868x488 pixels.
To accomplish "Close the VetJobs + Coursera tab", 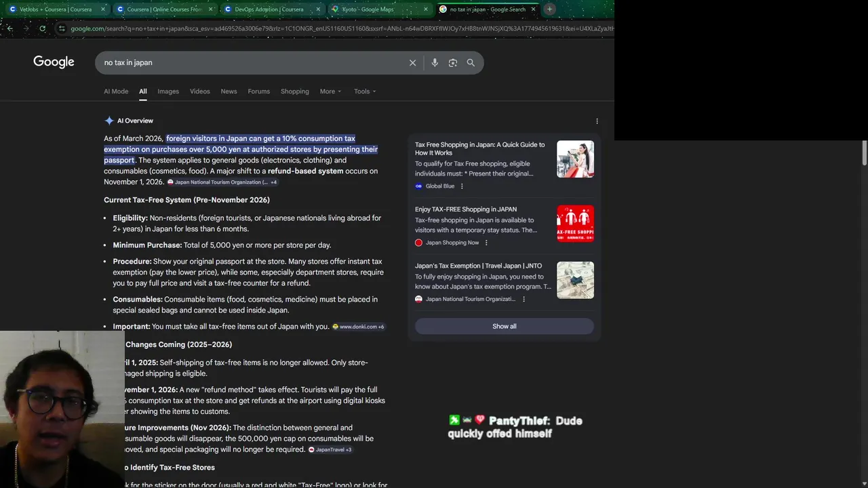I will coord(103,9).
